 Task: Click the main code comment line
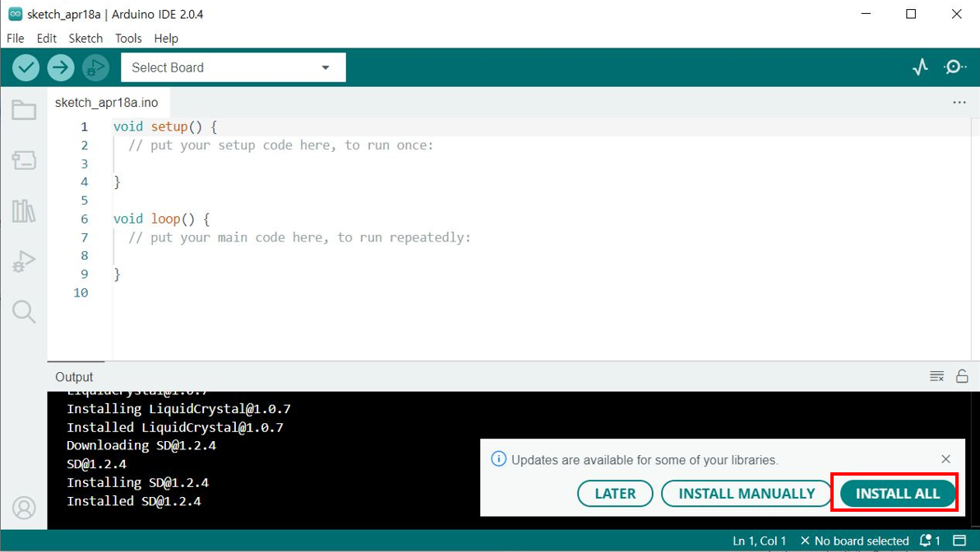(x=299, y=237)
